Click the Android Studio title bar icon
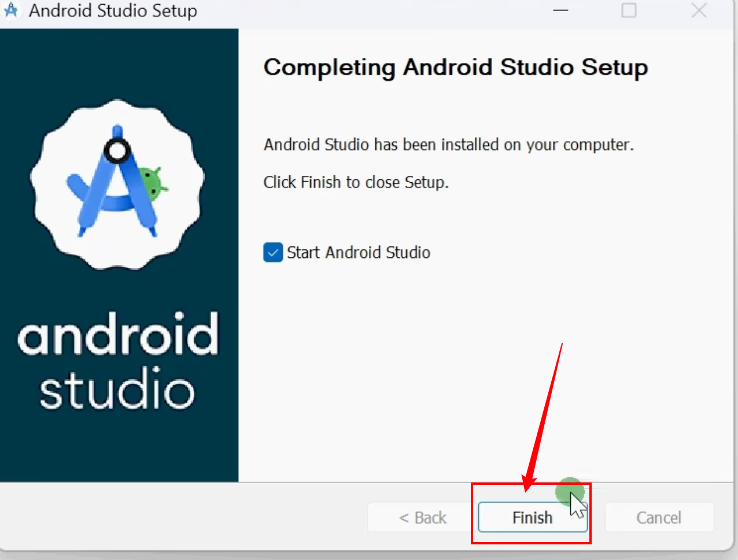The width and height of the screenshot is (738, 560). click(x=11, y=10)
